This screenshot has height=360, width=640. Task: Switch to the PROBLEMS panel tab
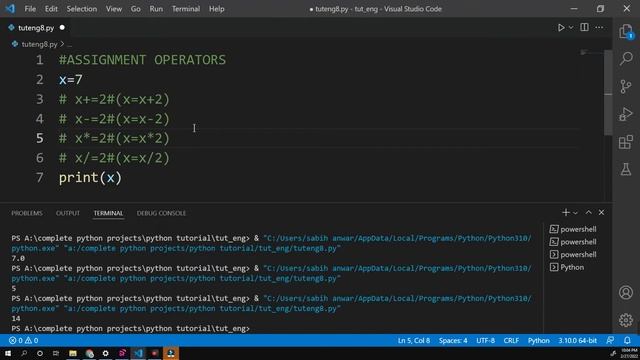coord(27,213)
